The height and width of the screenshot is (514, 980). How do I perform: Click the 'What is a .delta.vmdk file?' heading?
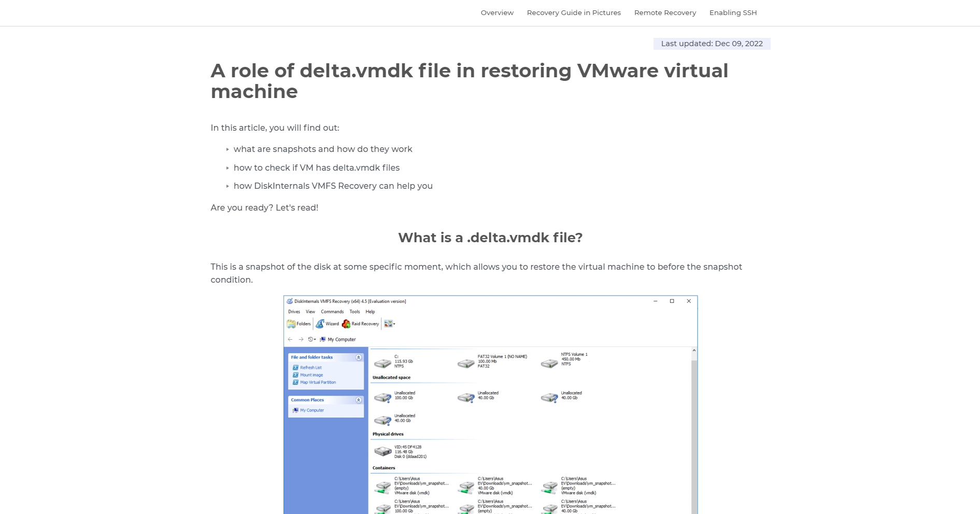click(x=490, y=238)
